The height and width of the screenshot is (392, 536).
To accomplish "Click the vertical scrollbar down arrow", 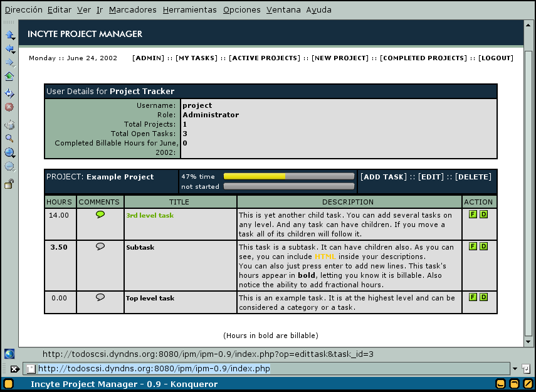I will [528, 341].
